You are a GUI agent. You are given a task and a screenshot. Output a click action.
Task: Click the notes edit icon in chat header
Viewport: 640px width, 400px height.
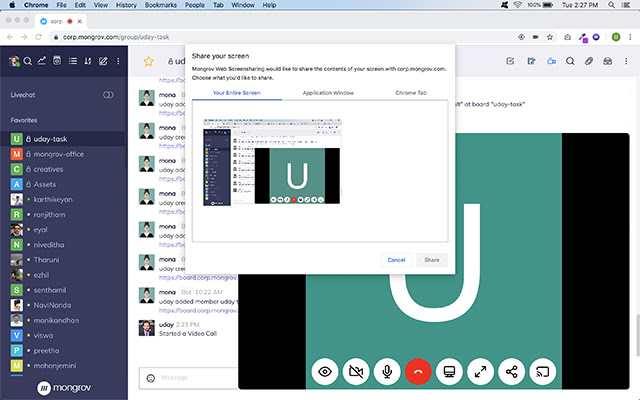pos(531,61)
